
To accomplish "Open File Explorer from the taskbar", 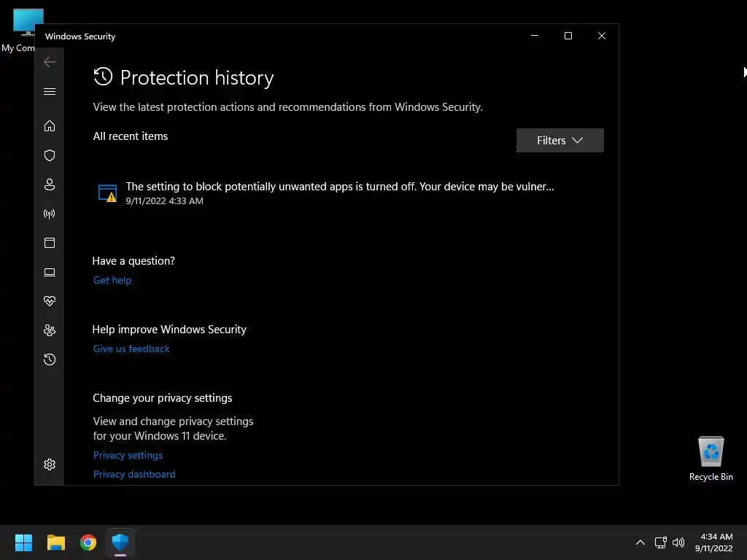I will [55, 542].
